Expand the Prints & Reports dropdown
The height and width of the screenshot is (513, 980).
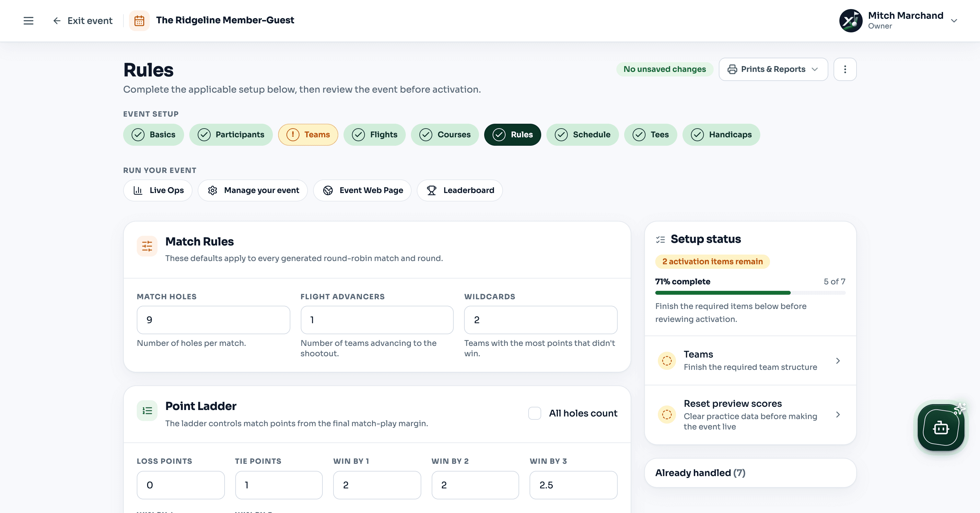point(773,69)
